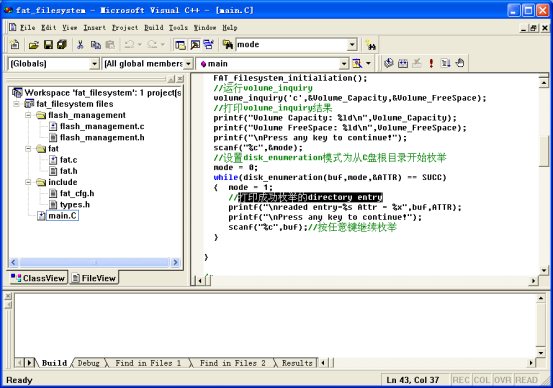
Task: Click the Paste clipboard icon
Action: (110, 45)
